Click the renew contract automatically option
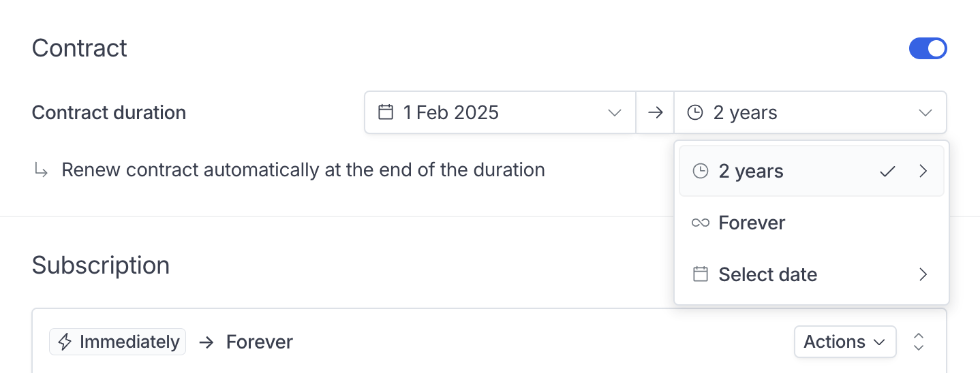980x373 pixels. tap(303, 169)
